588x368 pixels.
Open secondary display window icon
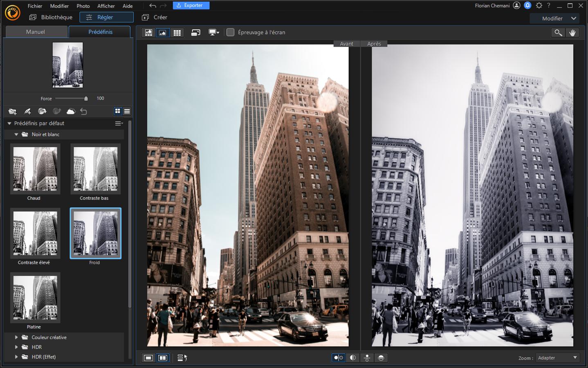click(195, 33)
